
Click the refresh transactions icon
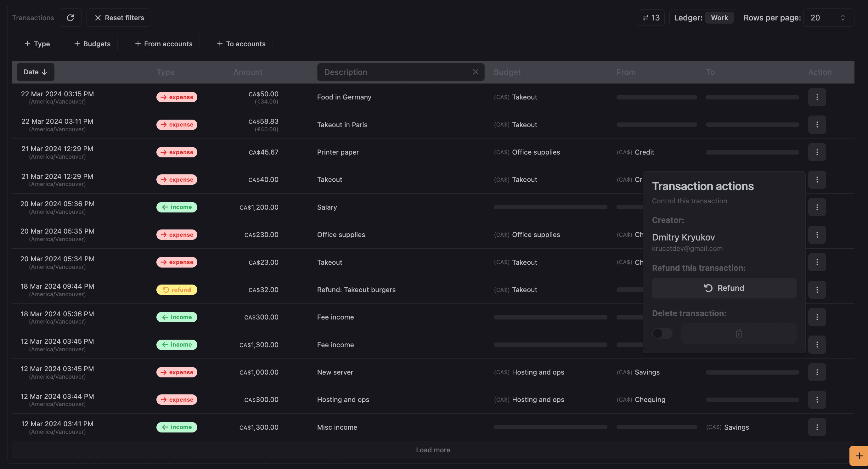click(70, 18)
